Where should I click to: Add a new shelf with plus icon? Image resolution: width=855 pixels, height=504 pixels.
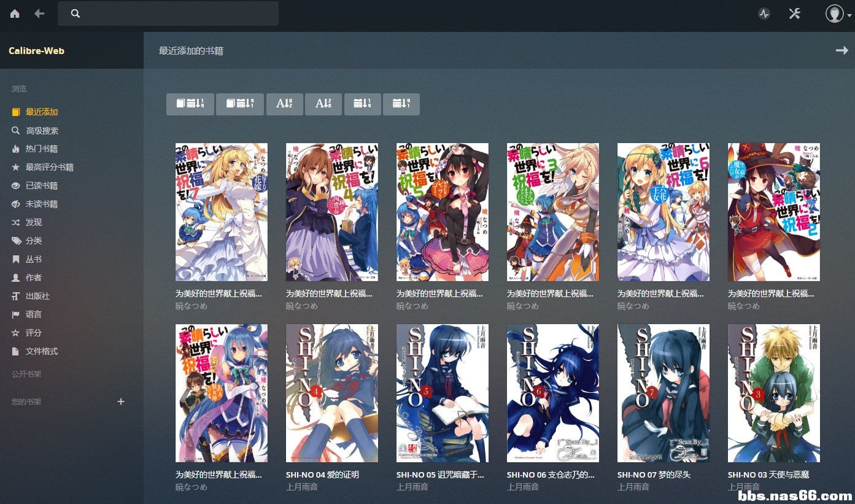point(121,401)
